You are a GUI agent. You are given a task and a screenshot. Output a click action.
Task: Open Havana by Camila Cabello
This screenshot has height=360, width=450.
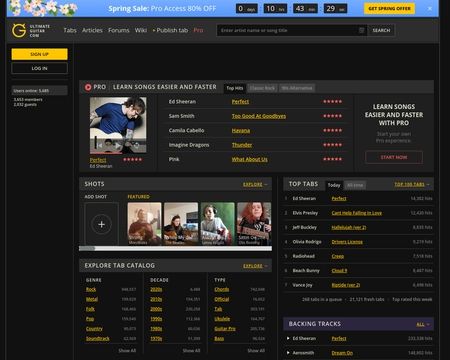(x=241, y=130)
